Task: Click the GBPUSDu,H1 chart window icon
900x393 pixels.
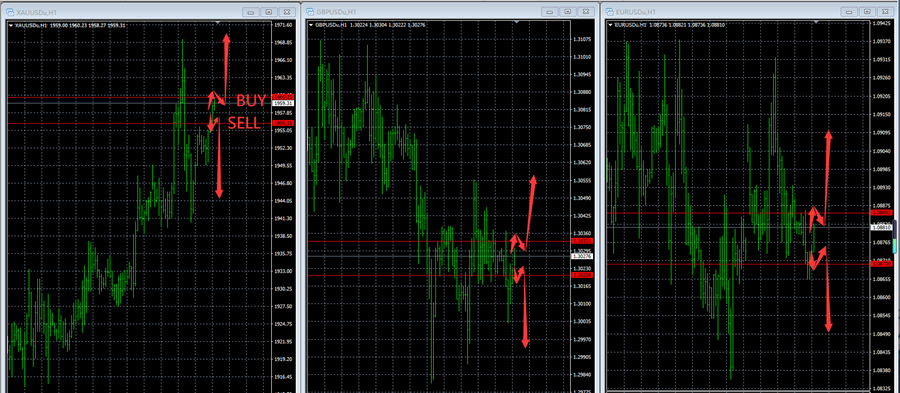Action: tap(310, 11)
